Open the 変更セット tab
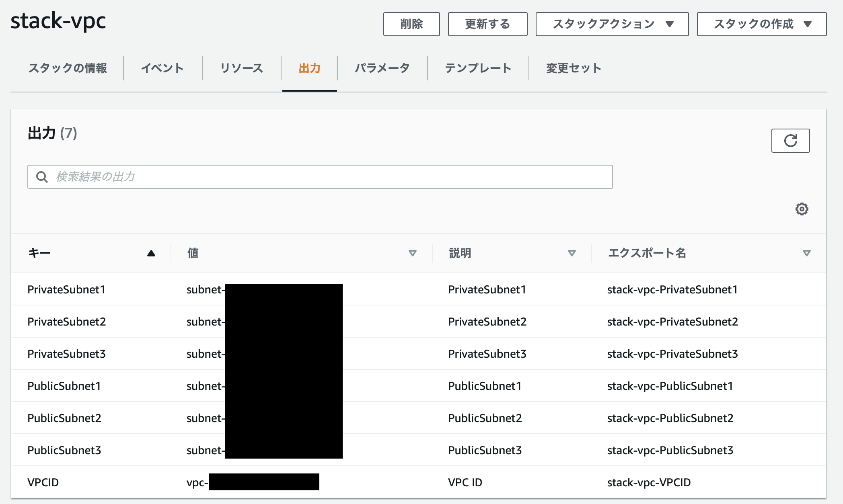This screenshot has width=843, height=504. [573, 68]
